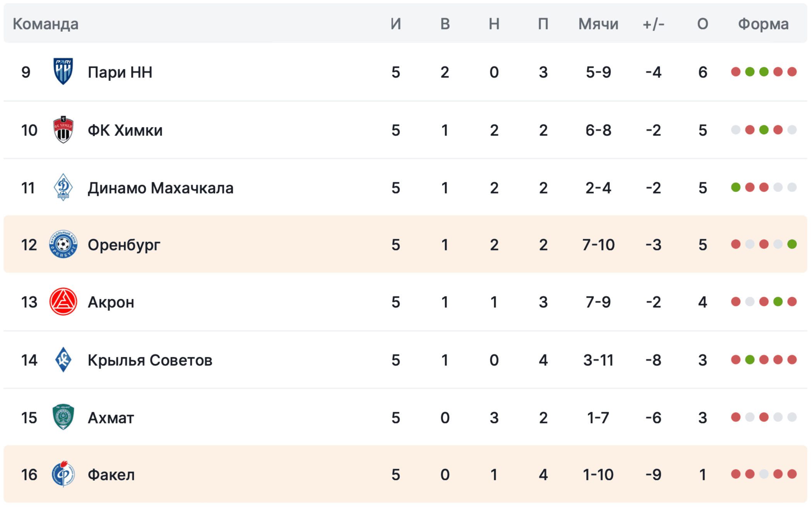Click the Факел club logo

click(x=63, y=474)
